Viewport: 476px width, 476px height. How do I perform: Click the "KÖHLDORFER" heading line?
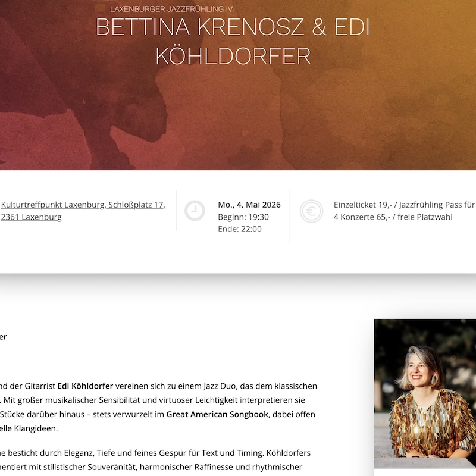(233, 56)
